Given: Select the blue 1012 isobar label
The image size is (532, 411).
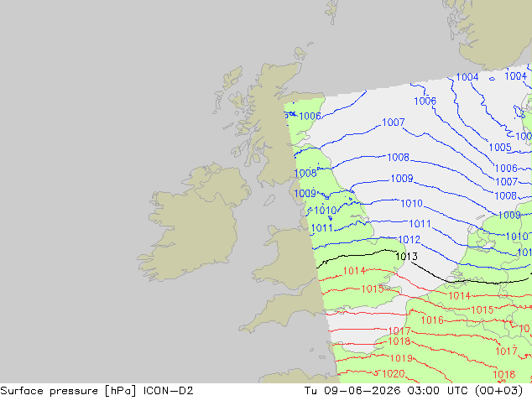Looking at the screenshot, I should (409, 240).
